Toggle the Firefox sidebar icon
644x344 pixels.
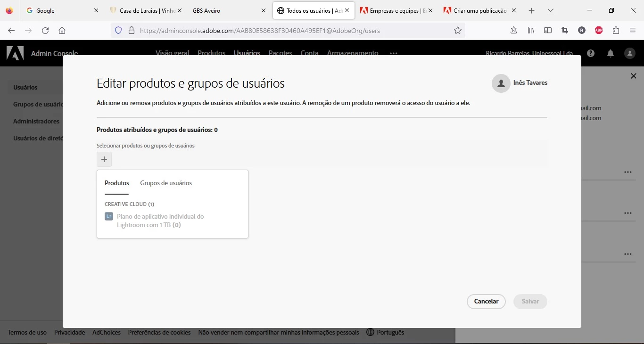click(548, 31)
